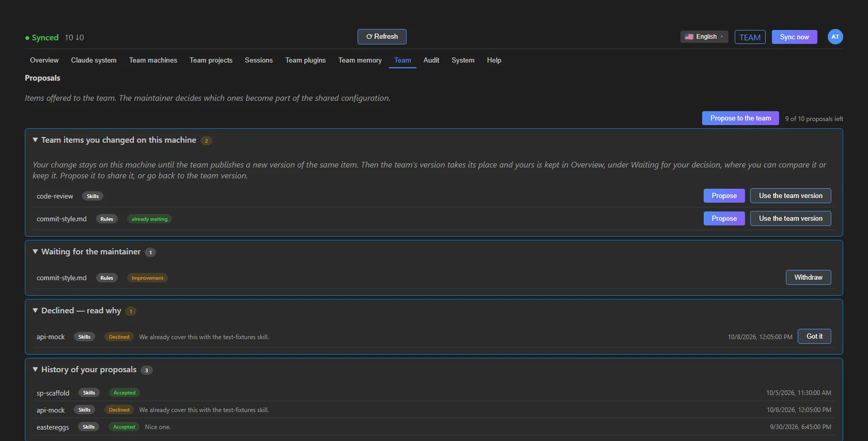Image resolution: width=868 pixels, height=441 pixels.
Task: Use the team version for code-review
Action: tap(791, 196)
